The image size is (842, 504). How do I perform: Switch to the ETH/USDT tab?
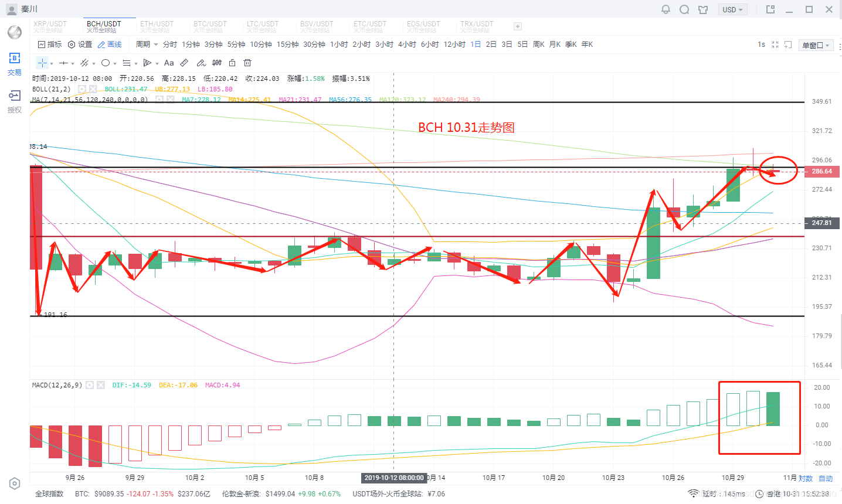tap(157, 26)
